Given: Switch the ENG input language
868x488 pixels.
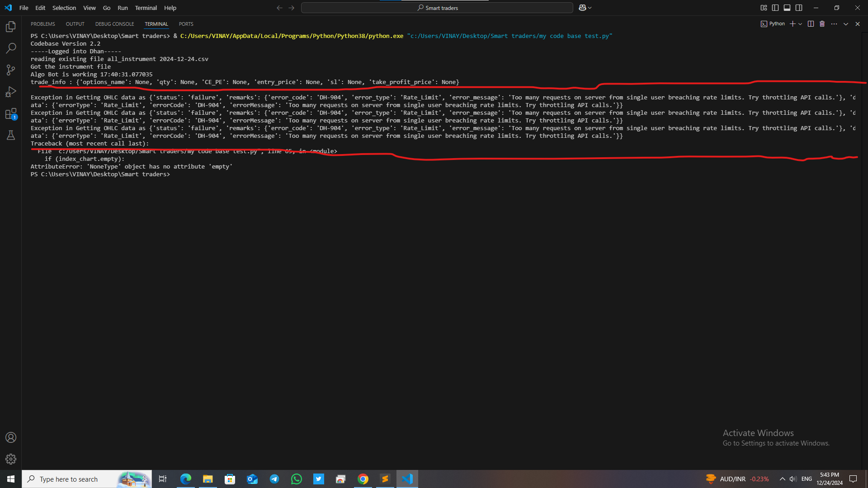Looking at the screenshot, I should pos(807,479).
